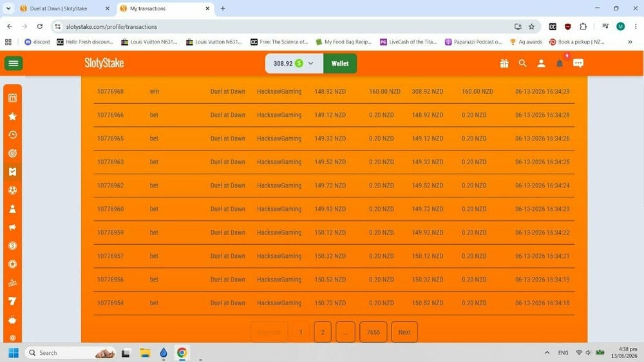Viewport: 644px width, 362px height.
Task: Open the Hello Fresh discount bookmark
Action: (85, 42)
